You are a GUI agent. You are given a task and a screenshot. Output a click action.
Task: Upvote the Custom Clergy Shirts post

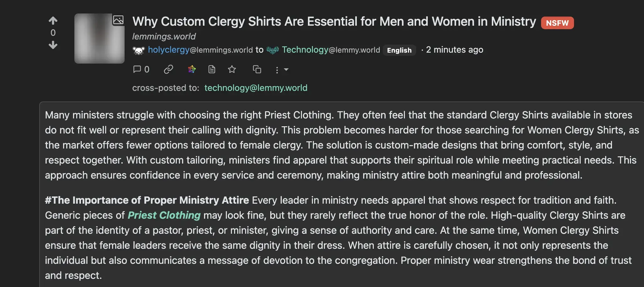(x=53, y=21)
